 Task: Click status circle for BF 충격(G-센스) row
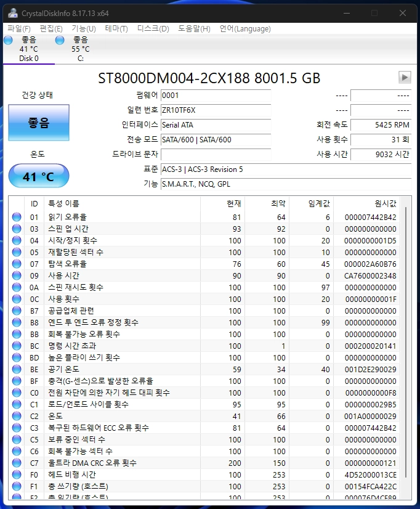[17, 381]
